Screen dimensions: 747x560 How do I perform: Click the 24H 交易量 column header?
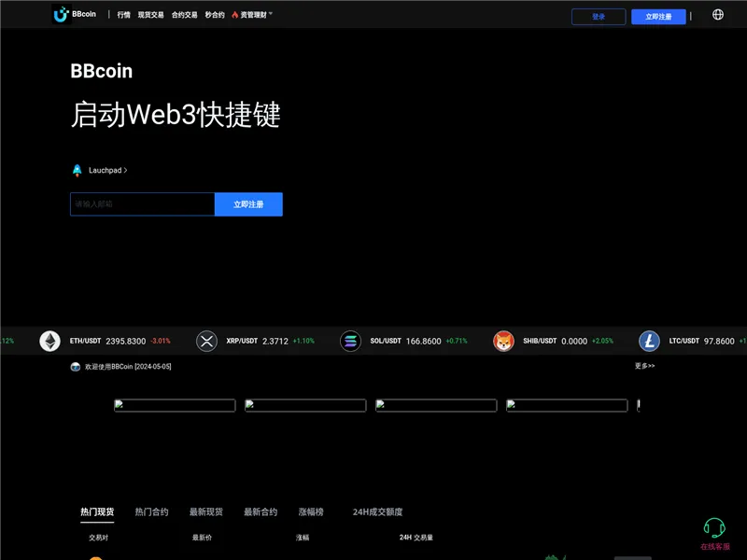pyautogui.click(x=416, y=538)
